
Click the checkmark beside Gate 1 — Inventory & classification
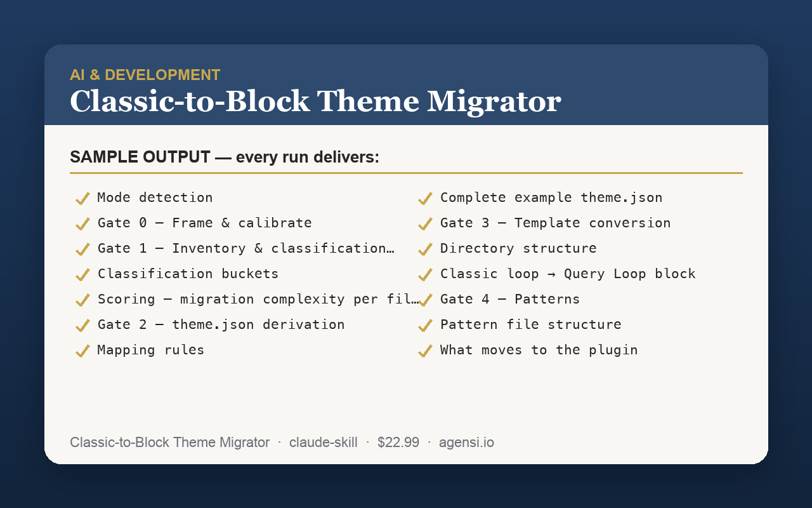click(82, 250)
